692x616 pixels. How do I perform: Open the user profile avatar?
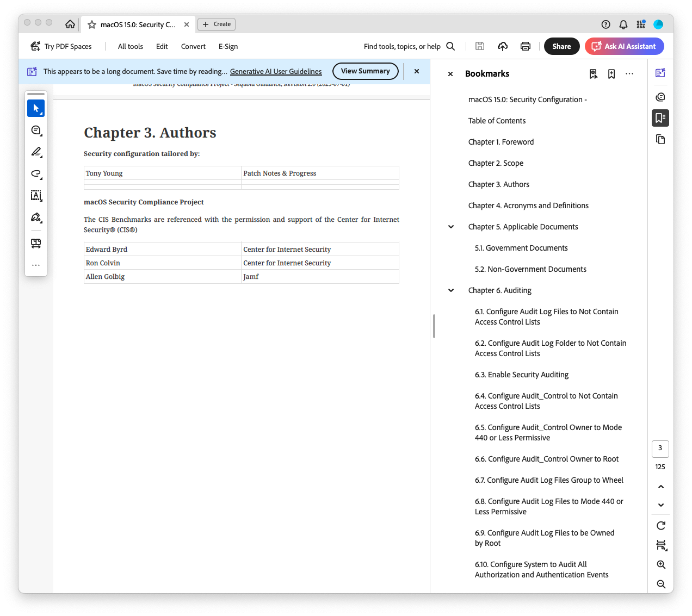[x=658, y=24]
